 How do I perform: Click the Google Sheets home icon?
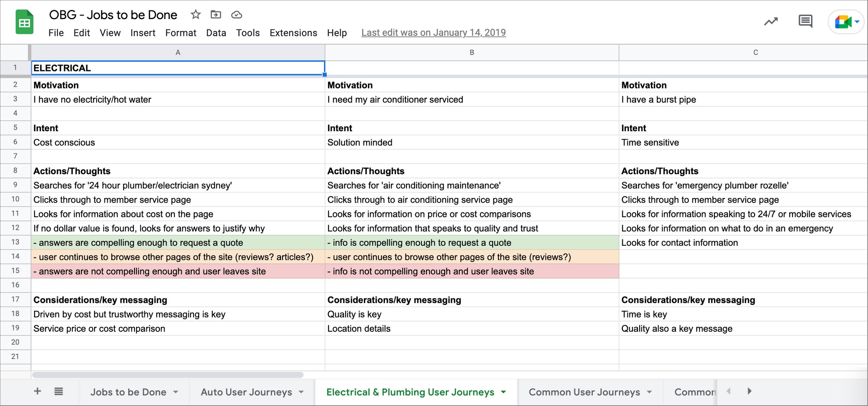(24, 23)
